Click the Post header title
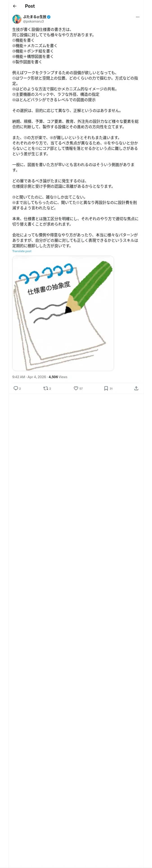The height and width of the screenshot is (868, 152). tap(30, 6)
